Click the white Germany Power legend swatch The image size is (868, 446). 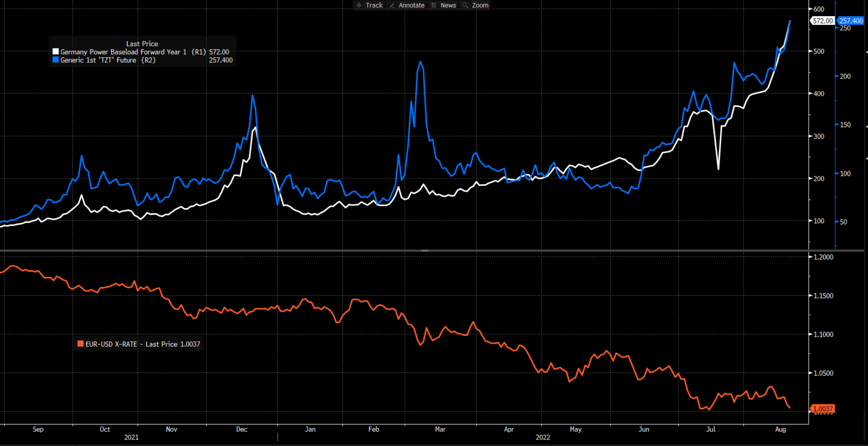56,52
